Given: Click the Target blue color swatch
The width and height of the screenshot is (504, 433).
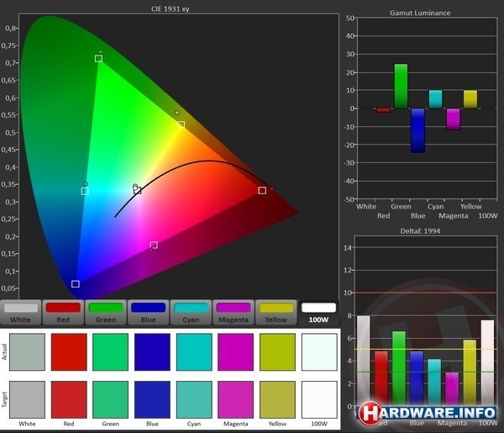Looking at the screenshot, I should pyautogui.click(x=152, y=399).
